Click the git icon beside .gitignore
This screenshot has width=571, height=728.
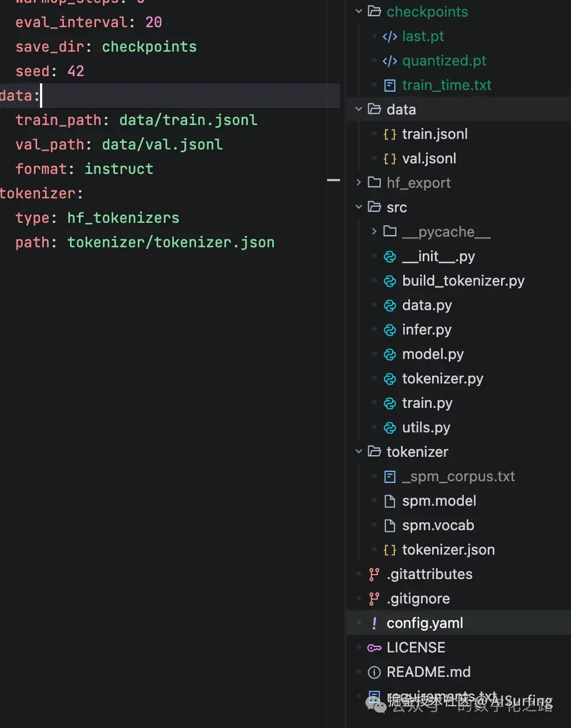(x=374, y=599)
